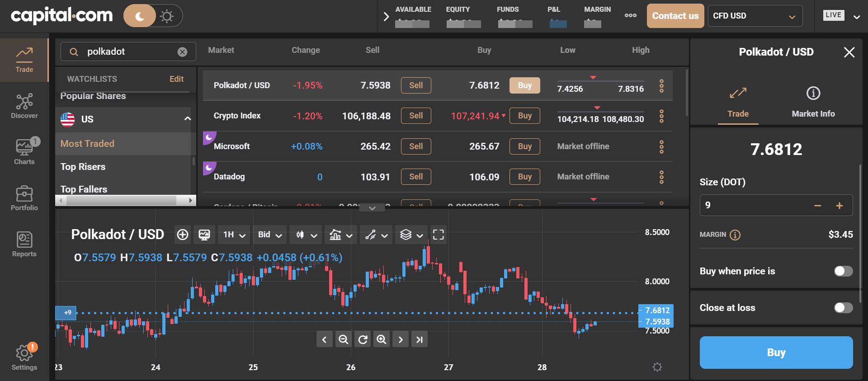The image size is (868, 381).
Task: Show margin info tooltip icon
Action: tap(735, 235)
